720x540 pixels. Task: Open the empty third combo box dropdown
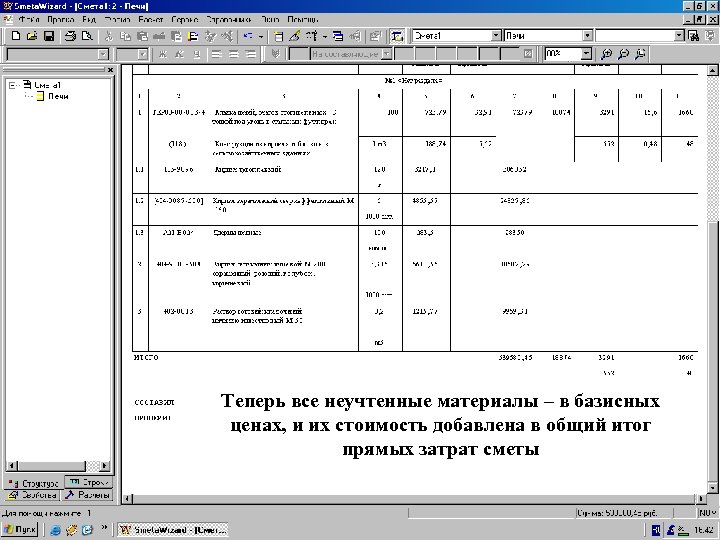click(679, 36)
